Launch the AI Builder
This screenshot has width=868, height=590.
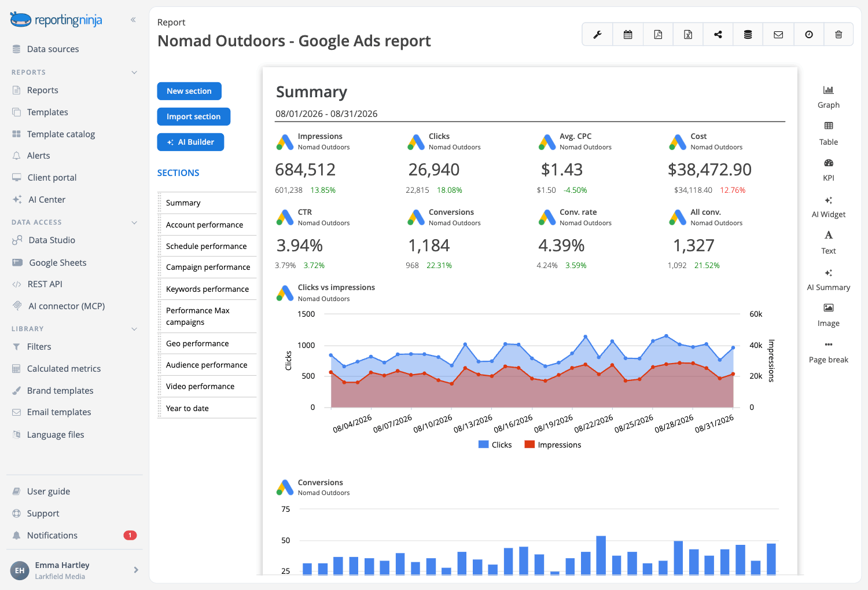[x=190, y=142]
